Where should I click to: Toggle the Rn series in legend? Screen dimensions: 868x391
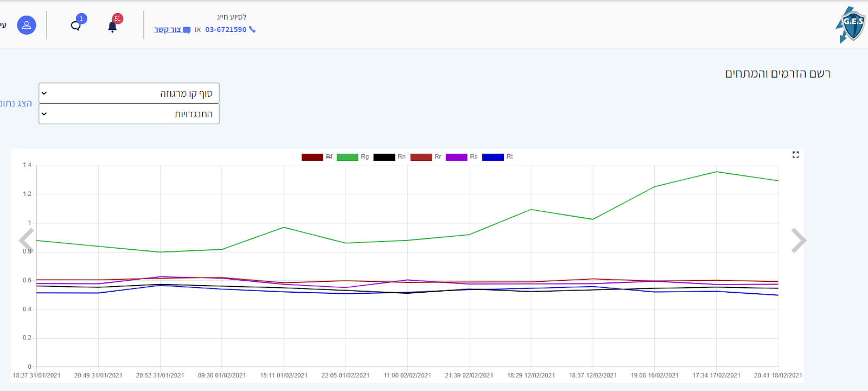390,157
